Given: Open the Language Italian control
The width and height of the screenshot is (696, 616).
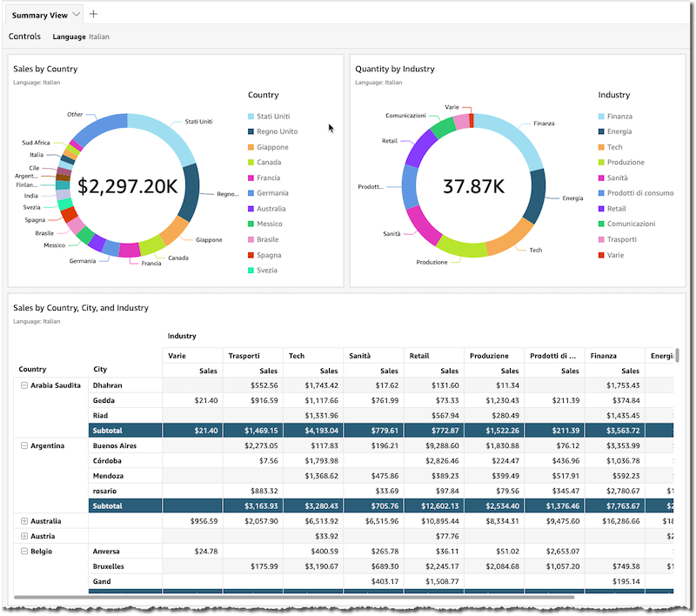Looking at the screenshot, I should pos(81,37).
